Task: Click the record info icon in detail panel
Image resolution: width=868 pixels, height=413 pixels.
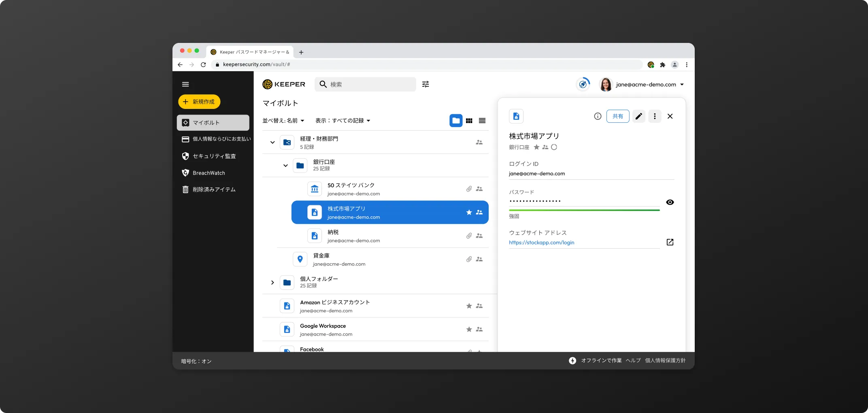Action: tap(598, 116)
